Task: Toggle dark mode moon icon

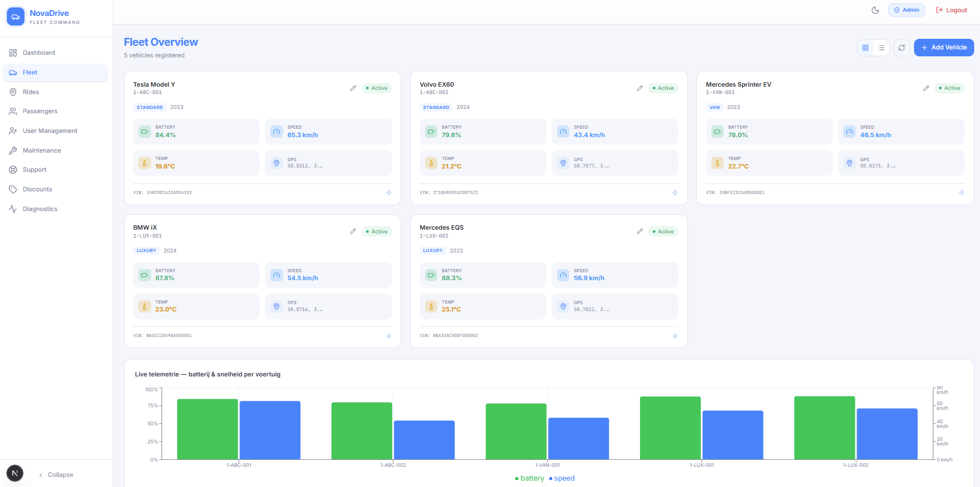Action: coord(875,10)
